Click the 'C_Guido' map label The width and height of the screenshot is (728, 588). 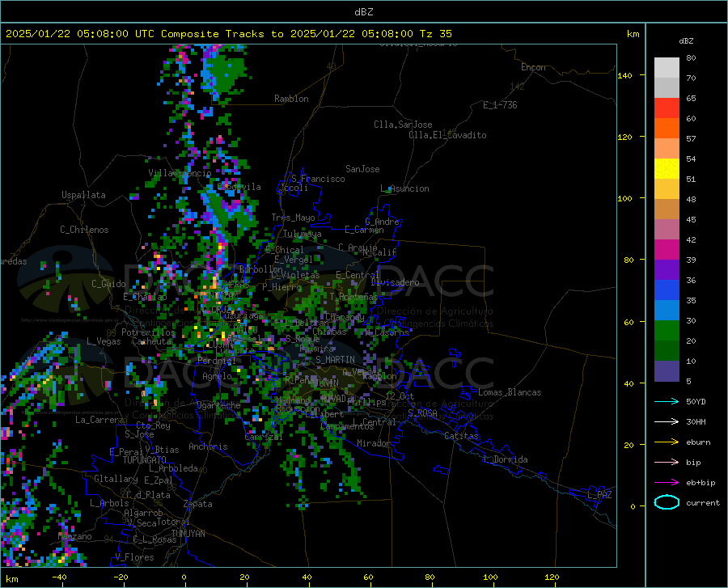click(108, 284)
